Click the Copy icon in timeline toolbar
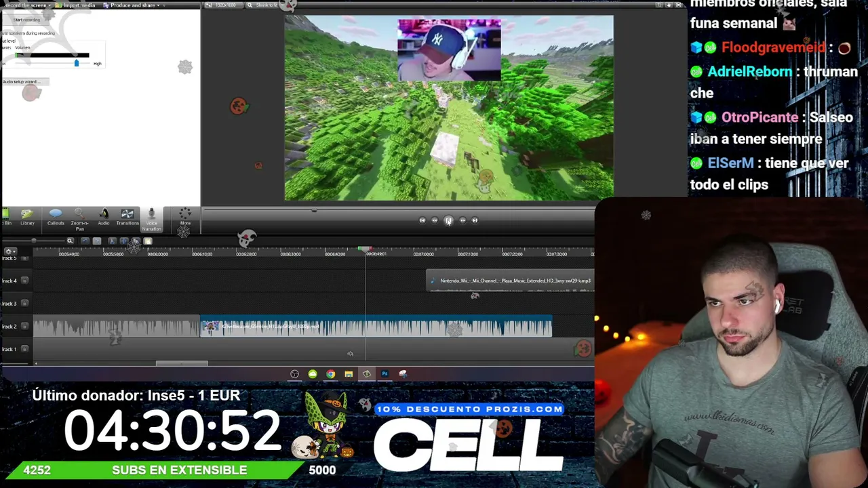This screenshot has width=868, height=488. [136, 241]
